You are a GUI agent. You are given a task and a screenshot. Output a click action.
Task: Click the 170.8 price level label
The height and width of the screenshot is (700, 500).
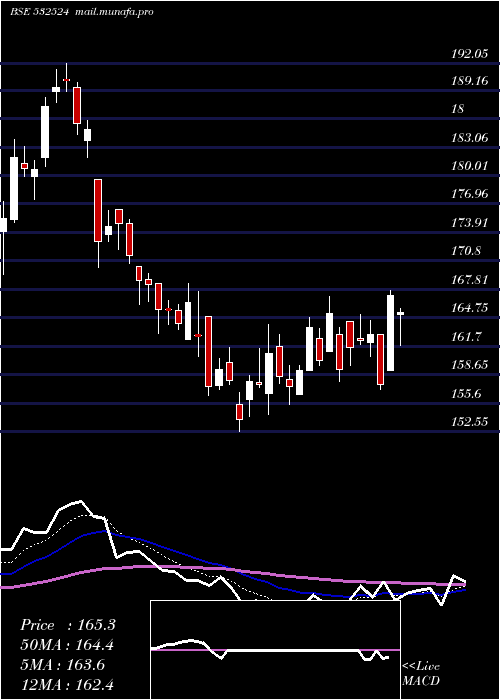467,251
